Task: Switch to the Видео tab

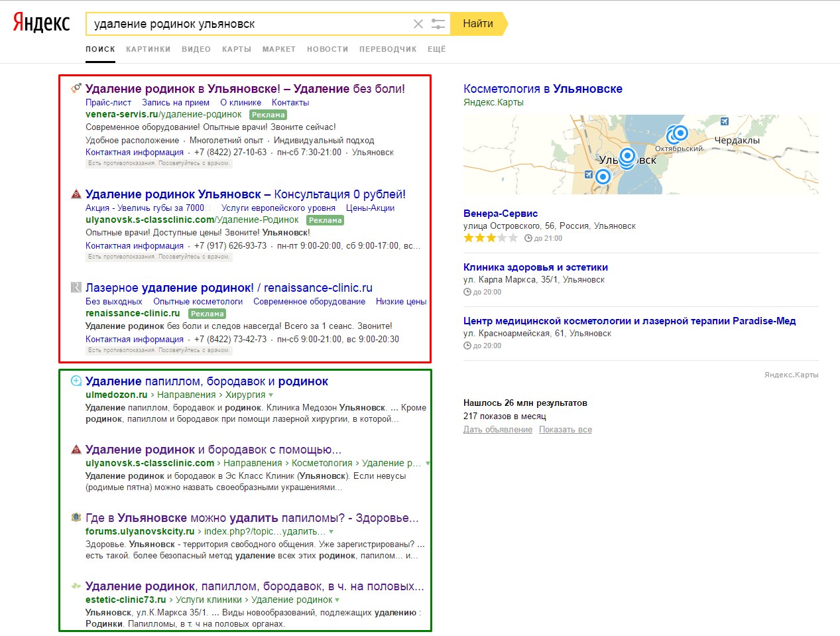Action: click(196, 49)
